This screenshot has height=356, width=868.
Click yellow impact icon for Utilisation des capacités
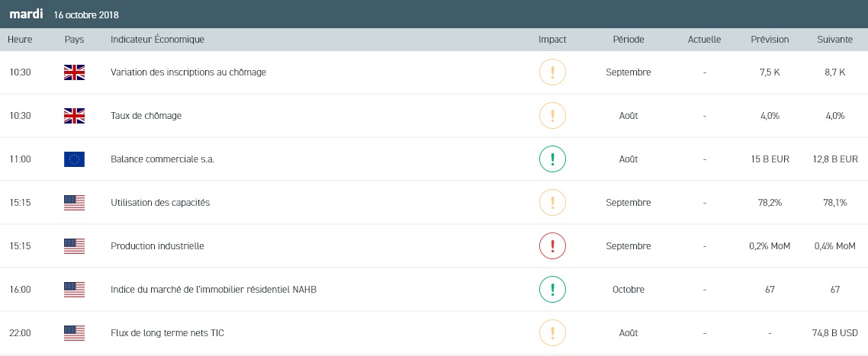(552, 203)
